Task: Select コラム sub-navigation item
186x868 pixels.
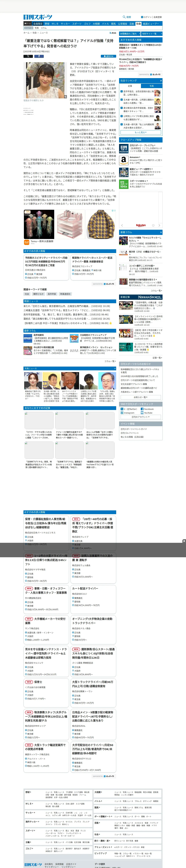Action: click(44, 28)
